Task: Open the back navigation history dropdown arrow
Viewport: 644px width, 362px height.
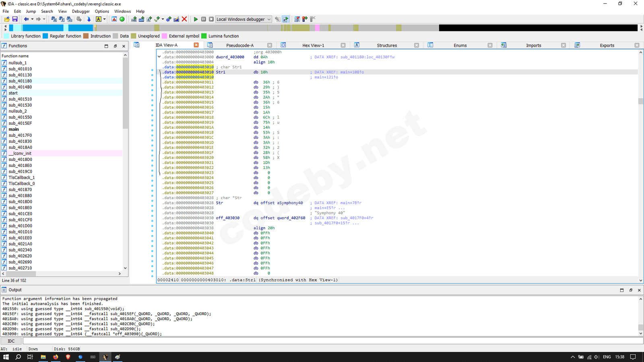Action: [32, 19]
